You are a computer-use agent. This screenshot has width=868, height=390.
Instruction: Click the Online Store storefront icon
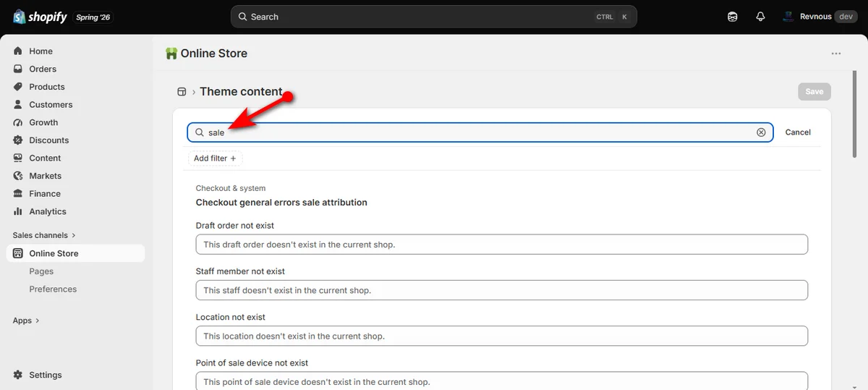(18, 253)
